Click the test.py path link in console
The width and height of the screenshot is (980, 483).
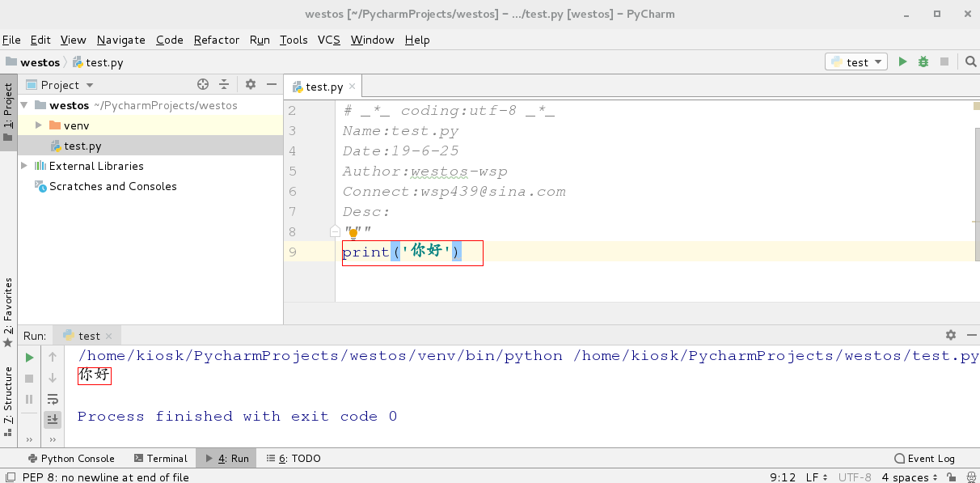[x=776, y=356]
